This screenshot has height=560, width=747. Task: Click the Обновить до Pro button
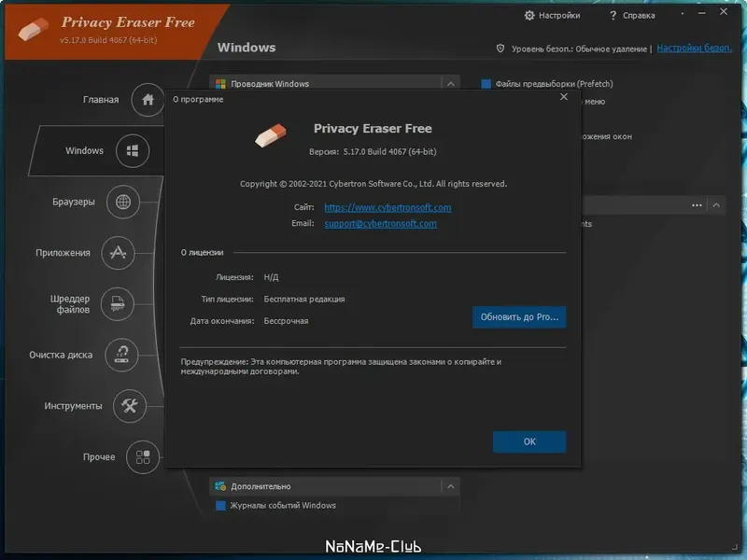pos(519,317)
